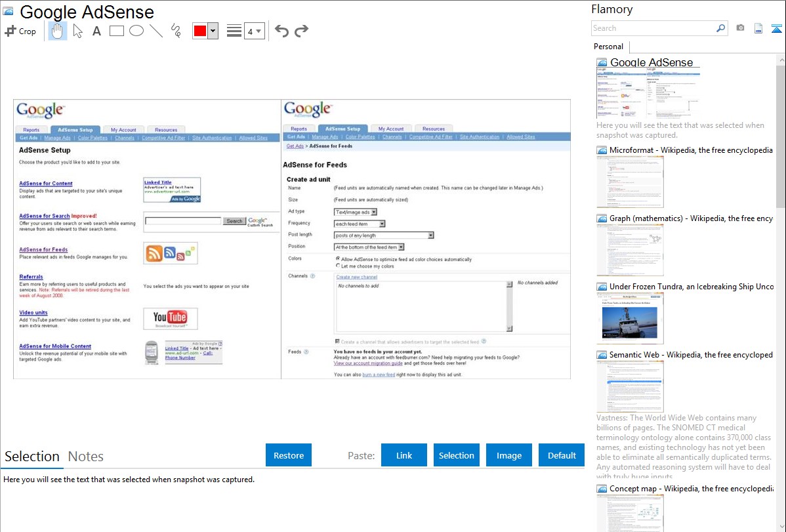Viewport: 786px width, 532px height.
Task: Open the Google AdSense list thumbnail
Action: point(648,94)
